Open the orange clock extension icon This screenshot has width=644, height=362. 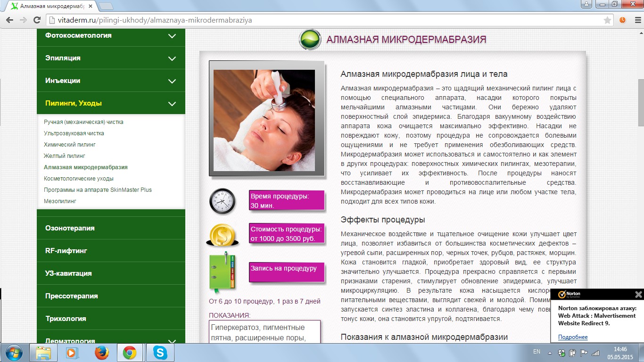pos(623,20)
